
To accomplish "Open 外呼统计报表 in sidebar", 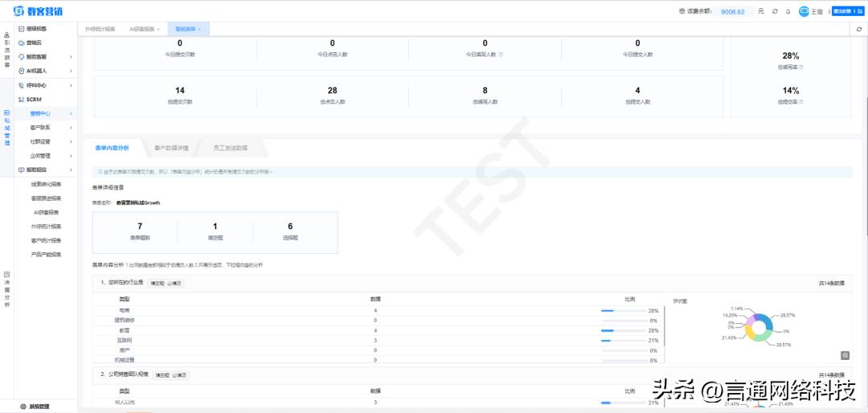I will pos(46,227).
